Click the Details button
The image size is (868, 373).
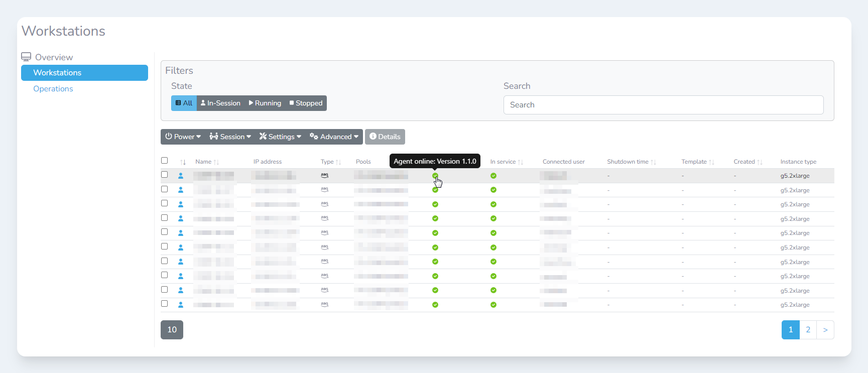[x=385, y=137]
